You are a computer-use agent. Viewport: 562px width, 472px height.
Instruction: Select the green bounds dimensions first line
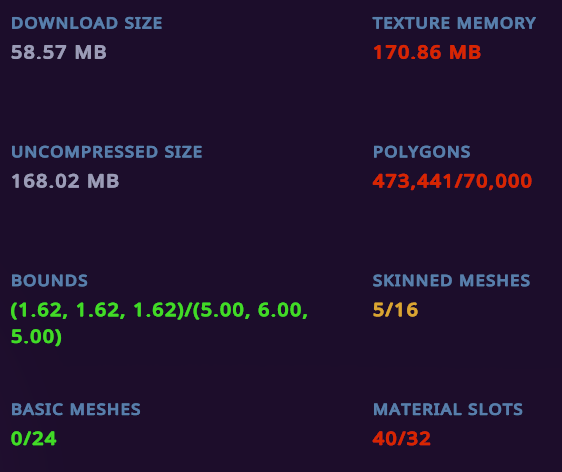click(x=159, y=310)
